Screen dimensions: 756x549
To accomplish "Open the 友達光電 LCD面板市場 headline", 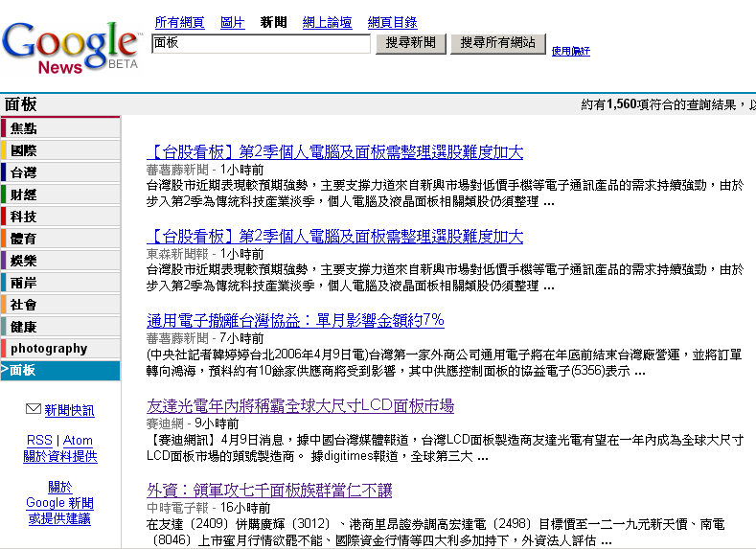I will [300, 406].
